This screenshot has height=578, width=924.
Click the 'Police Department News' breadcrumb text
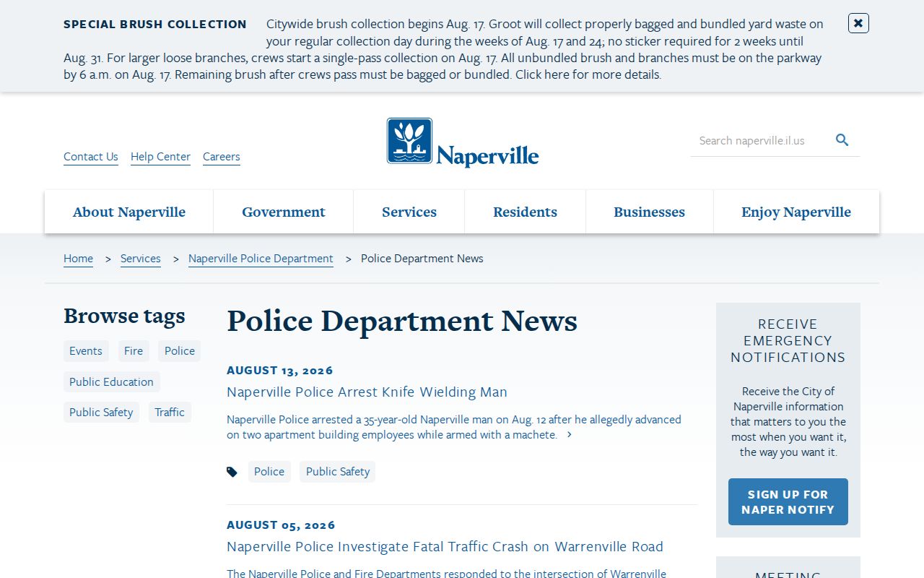(422, 259)
